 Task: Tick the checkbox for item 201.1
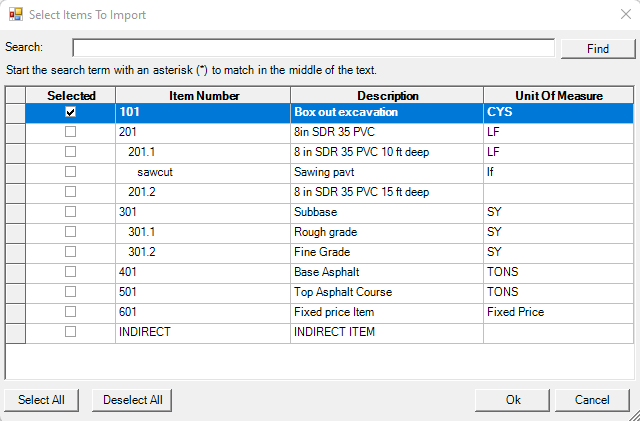click(x=71, y=152)
